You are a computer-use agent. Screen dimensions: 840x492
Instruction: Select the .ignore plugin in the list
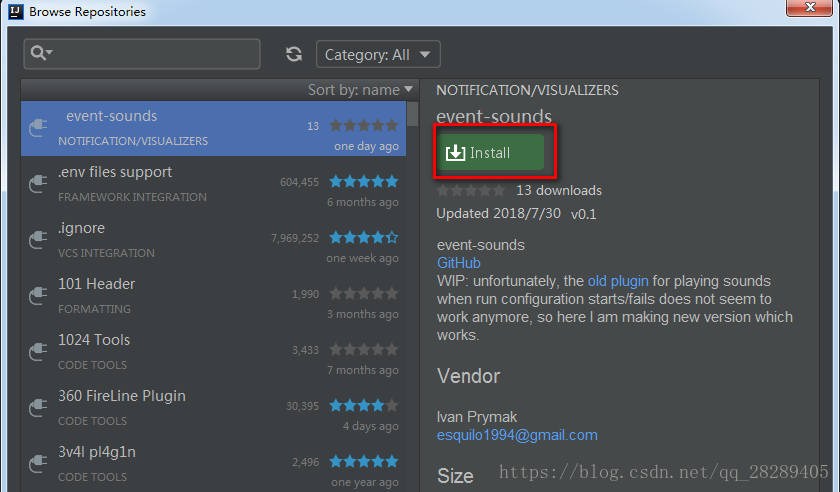tap(213, 241)
